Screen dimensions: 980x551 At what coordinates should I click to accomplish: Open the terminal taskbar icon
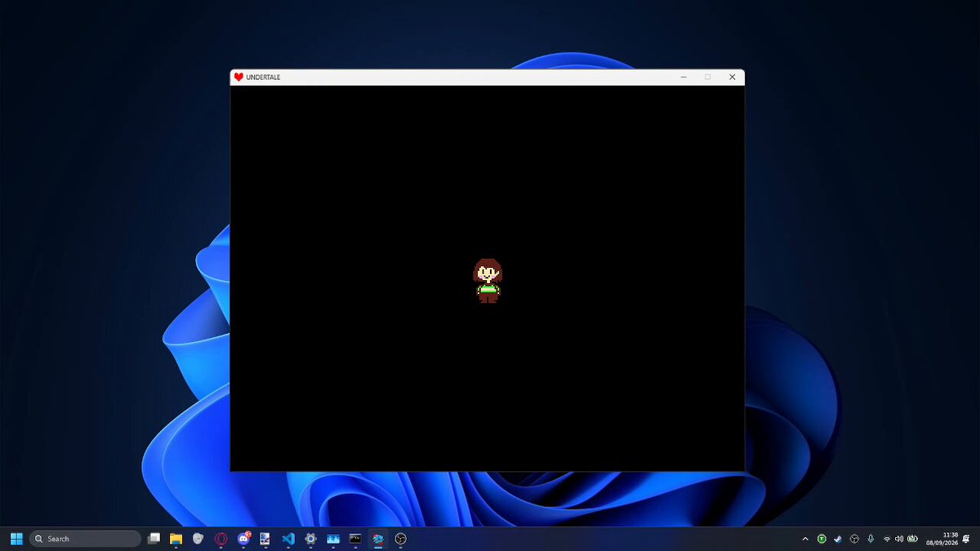tap(355, 539)
